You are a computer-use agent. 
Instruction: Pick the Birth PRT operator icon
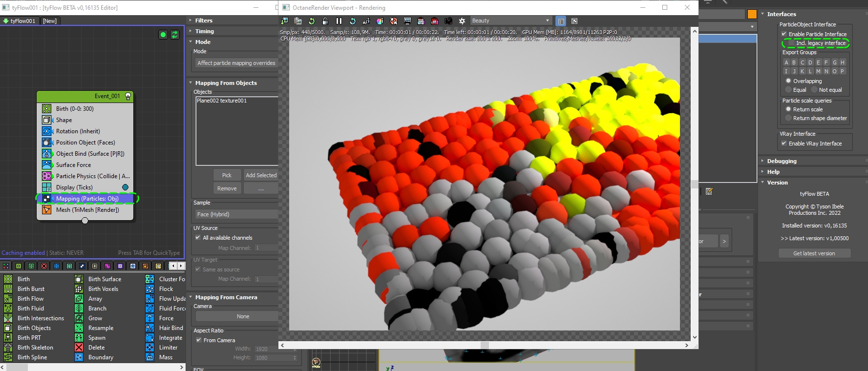(x=8, y=337)
